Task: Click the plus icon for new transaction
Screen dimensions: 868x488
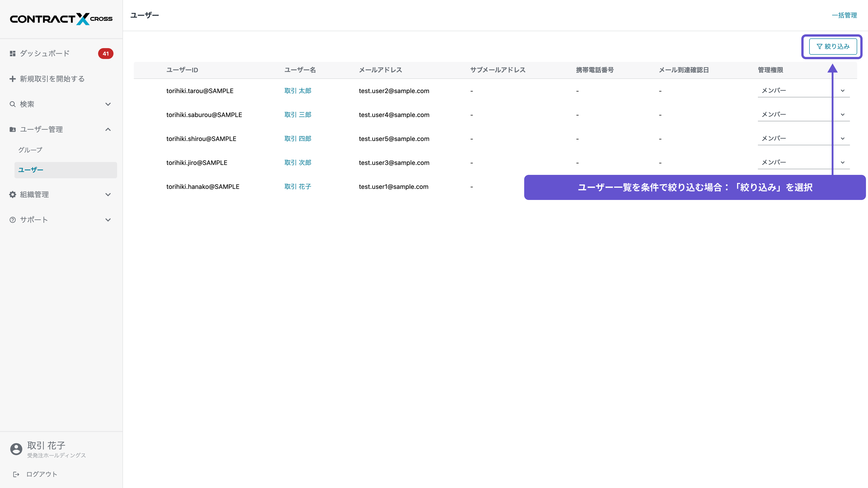Action: point(12,79)
